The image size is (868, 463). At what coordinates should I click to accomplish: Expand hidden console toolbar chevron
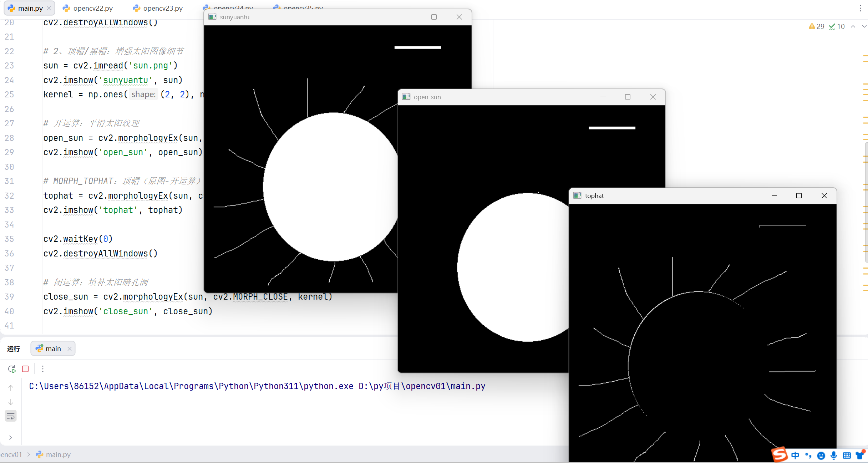pos(11,438)
